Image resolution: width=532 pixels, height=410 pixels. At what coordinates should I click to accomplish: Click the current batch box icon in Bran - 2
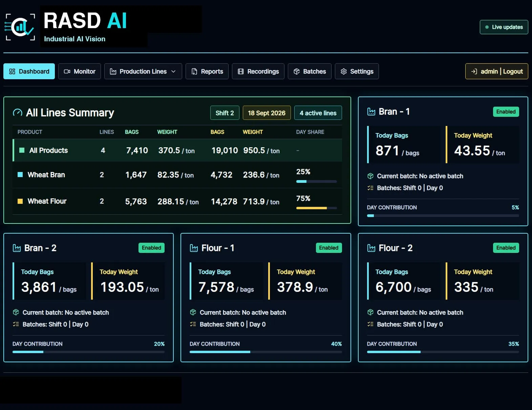click(x=16, y=312)
